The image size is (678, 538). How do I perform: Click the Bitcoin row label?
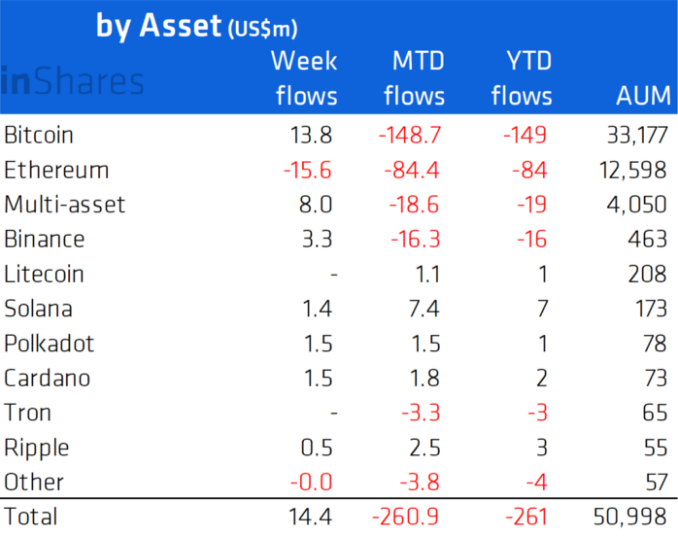point(39,135)
